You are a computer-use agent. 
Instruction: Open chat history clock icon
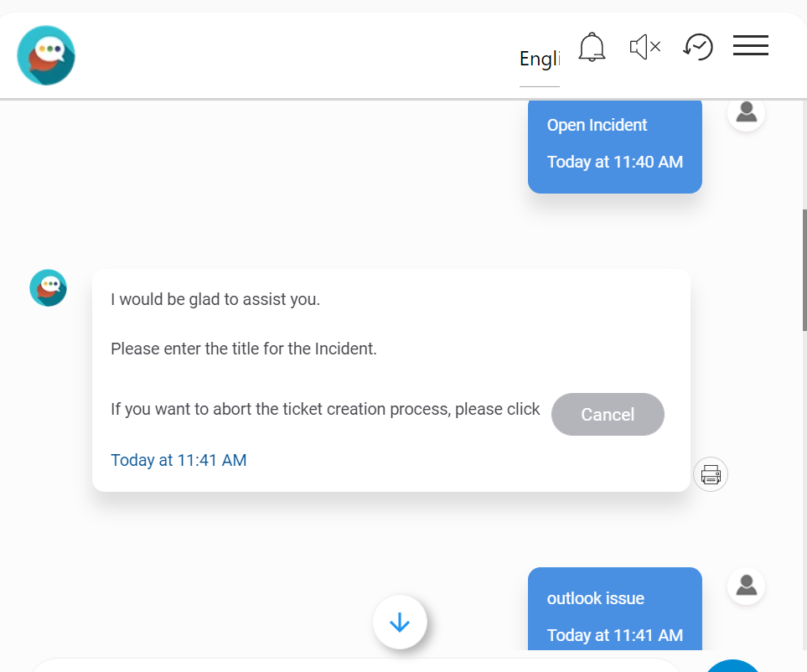pyautogui.click(x=698, y=47)
